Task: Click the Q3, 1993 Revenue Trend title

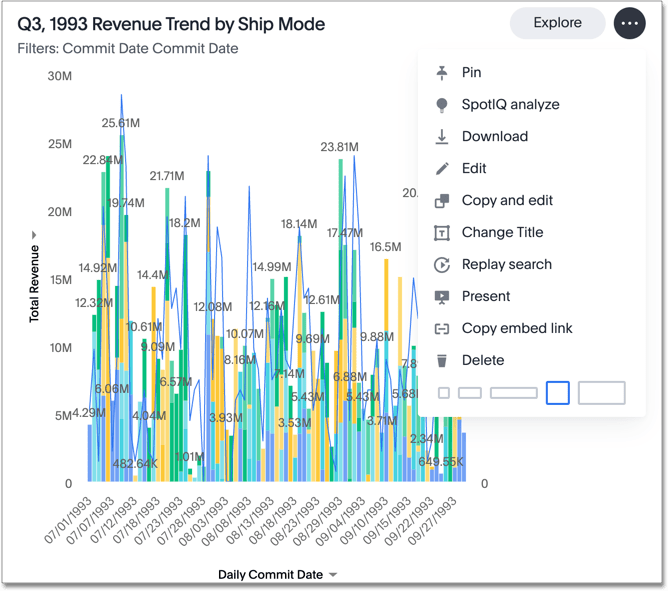Action: (x=171, y=24)
